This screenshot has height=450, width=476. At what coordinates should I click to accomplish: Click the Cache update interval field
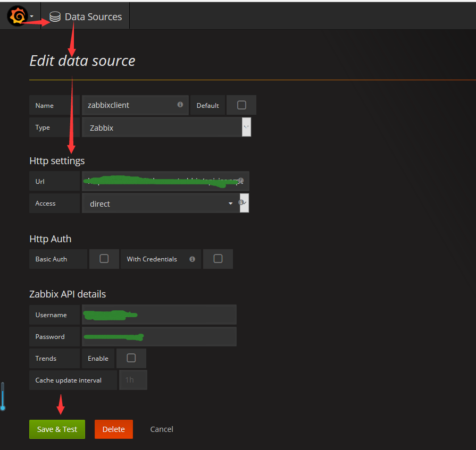133,380
